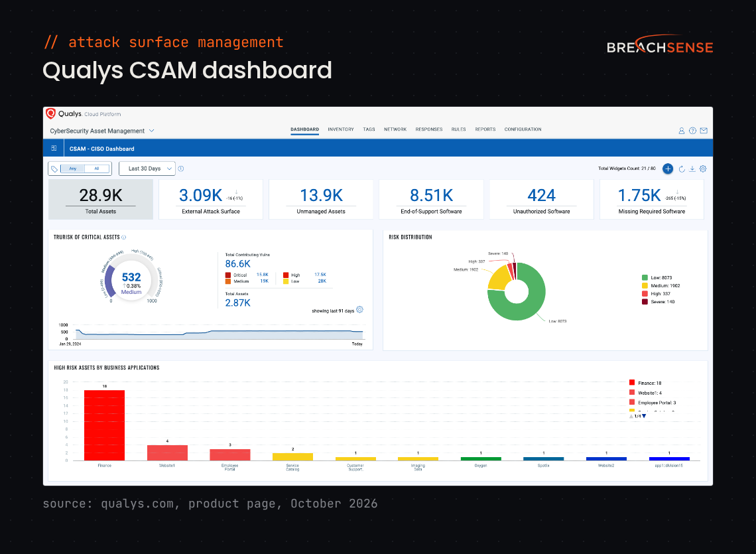The image size is (756, 554).
Task: Click the info icon beside Last 30 Days
Action: click(x=181, y=169)
